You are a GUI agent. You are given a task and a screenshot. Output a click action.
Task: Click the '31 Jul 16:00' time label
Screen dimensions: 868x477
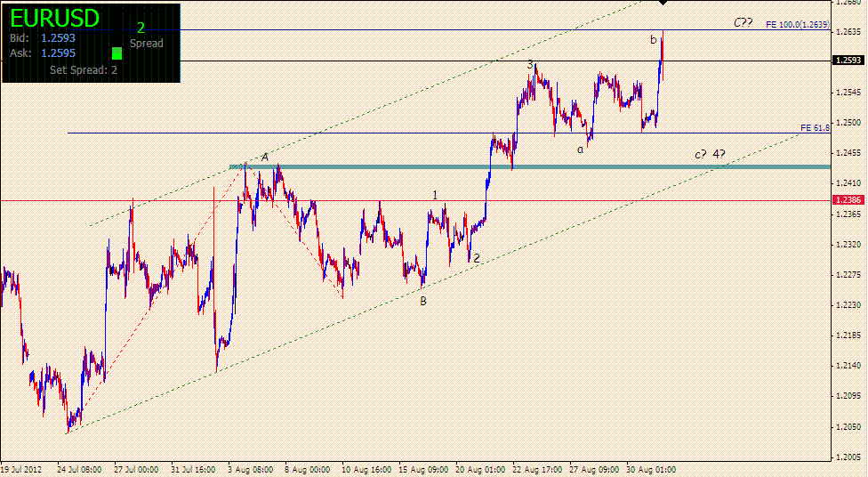pos(193,470)
